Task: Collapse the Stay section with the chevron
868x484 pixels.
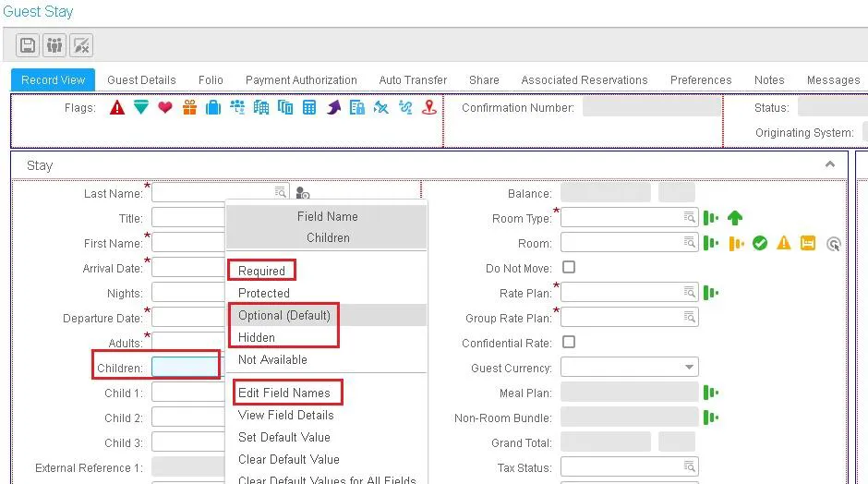Action: point(830,164)
